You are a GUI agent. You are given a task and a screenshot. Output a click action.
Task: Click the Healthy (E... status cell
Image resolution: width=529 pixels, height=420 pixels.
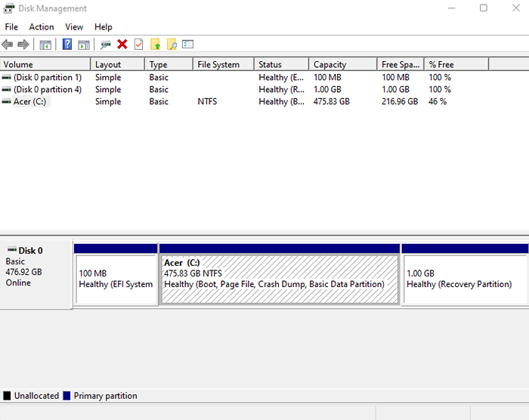point(281,77)
